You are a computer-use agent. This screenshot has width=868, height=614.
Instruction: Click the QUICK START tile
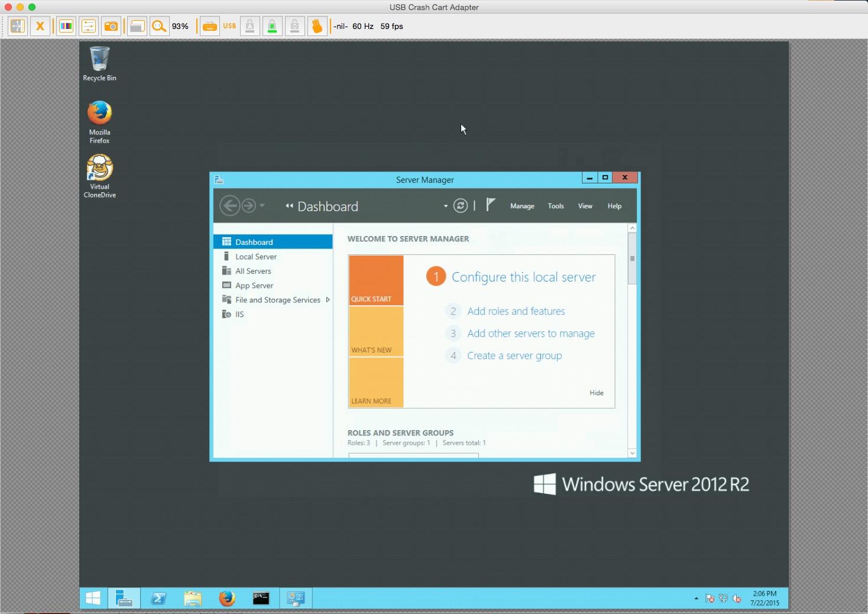click(376, 280)
